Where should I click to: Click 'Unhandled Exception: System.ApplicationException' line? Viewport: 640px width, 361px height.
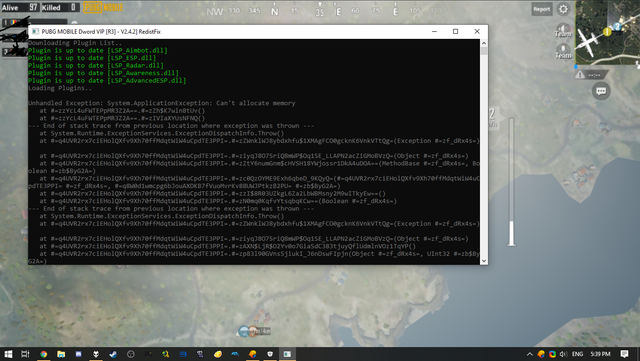click(x=162, y=103)
